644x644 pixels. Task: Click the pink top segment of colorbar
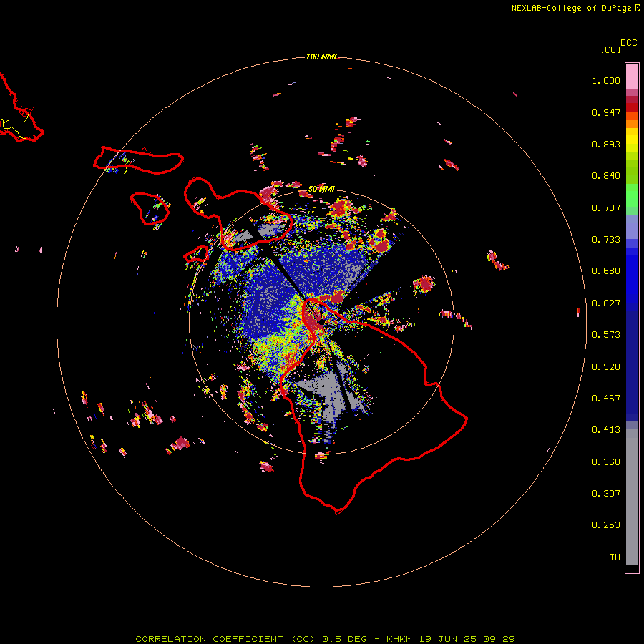[x=632, y=77]
